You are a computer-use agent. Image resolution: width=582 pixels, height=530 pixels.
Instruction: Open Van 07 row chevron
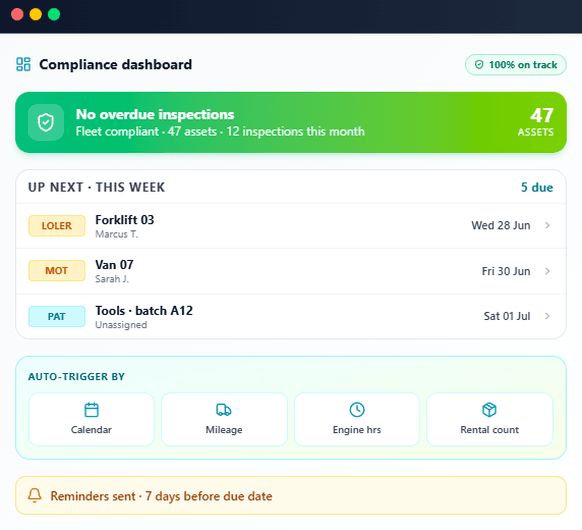coord(547,271)
